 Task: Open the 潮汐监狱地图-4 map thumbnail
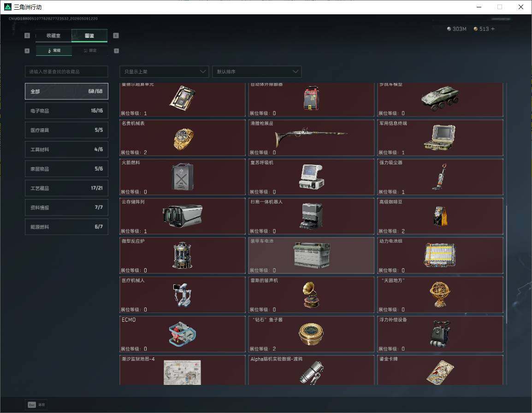(x=182, y=372)
